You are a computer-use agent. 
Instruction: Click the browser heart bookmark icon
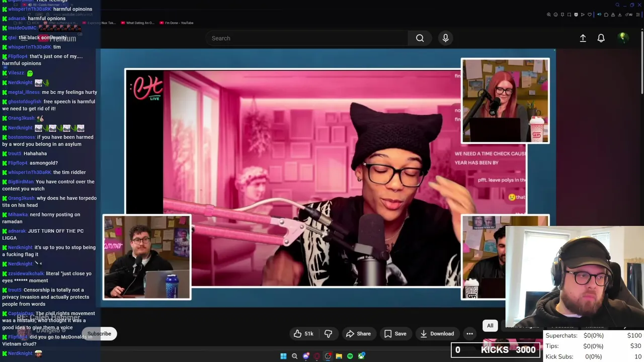590,15
